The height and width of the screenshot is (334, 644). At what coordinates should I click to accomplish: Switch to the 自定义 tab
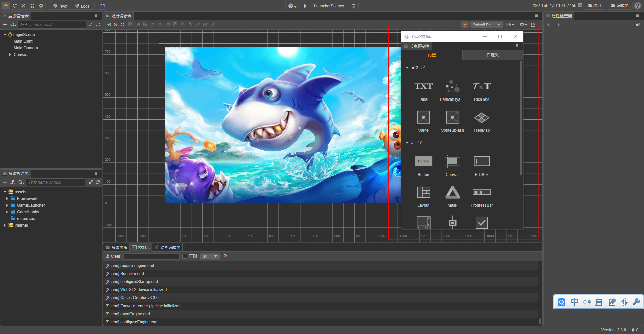(x=492, y=55)
